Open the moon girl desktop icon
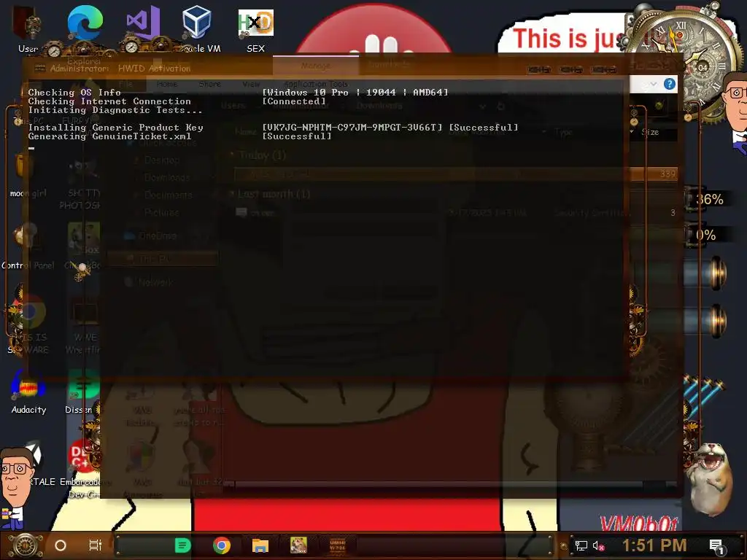 [x=28, y=175]
